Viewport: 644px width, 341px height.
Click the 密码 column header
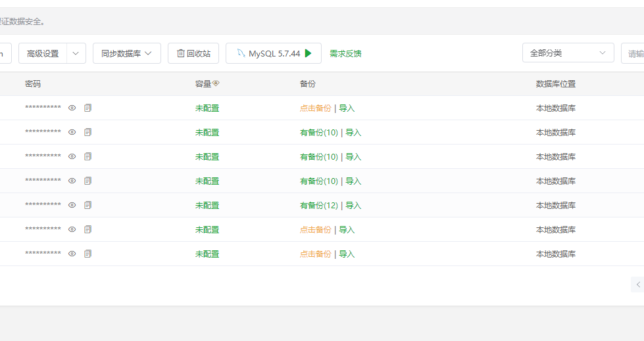33,83
